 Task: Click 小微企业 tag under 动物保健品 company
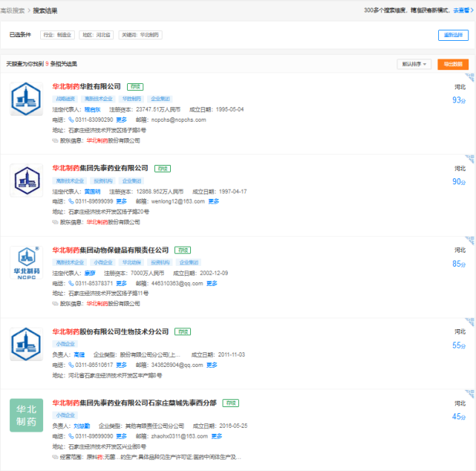coord(103,262)
